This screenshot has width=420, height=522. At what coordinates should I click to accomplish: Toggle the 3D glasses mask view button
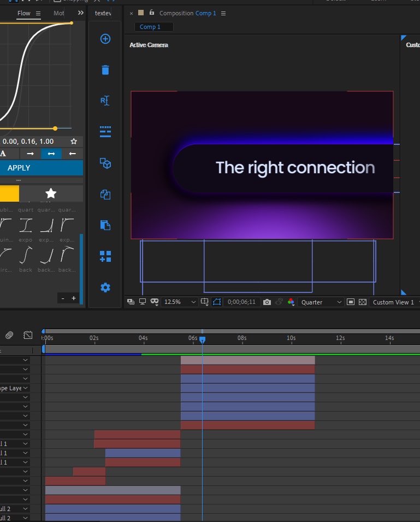click(155, 302)
